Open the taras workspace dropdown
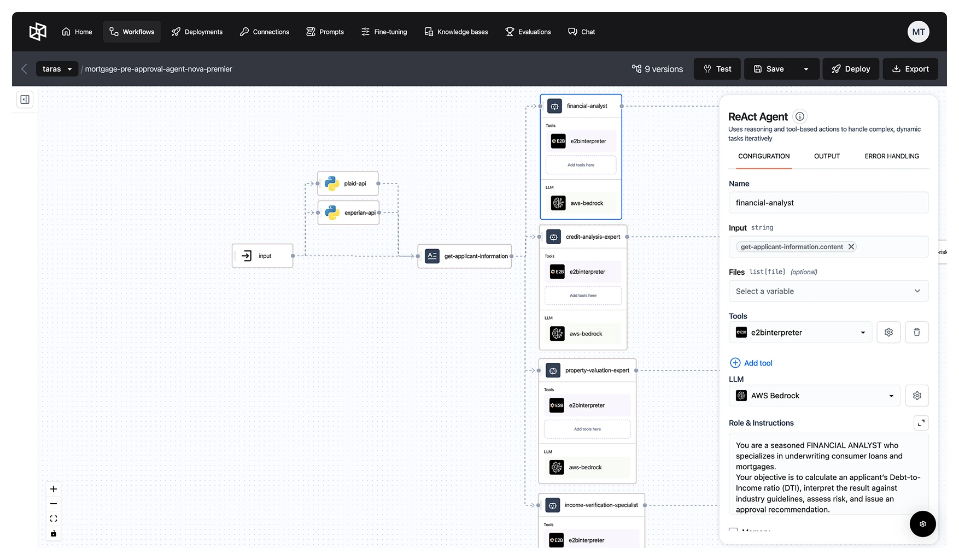This screenshot has height=560, width=959. pyautogui.click(x=57, y=69)
